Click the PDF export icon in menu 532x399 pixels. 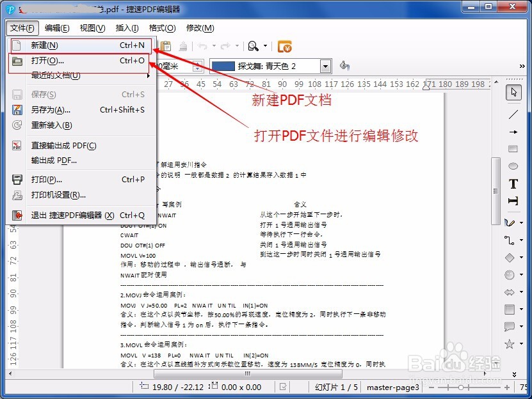[x=17, y=146]
